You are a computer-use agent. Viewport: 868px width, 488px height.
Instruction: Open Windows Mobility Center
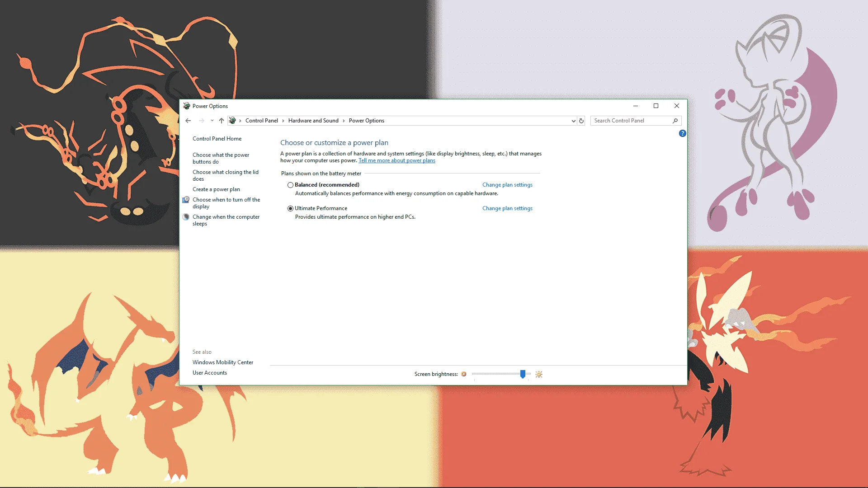[223, 362]
